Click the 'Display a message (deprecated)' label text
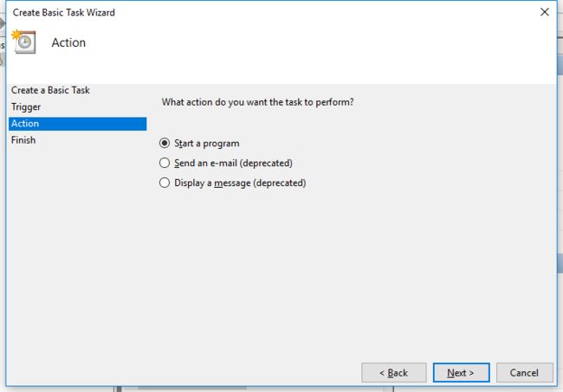Viewport: 563px width, 392px height. pos(240,183)
